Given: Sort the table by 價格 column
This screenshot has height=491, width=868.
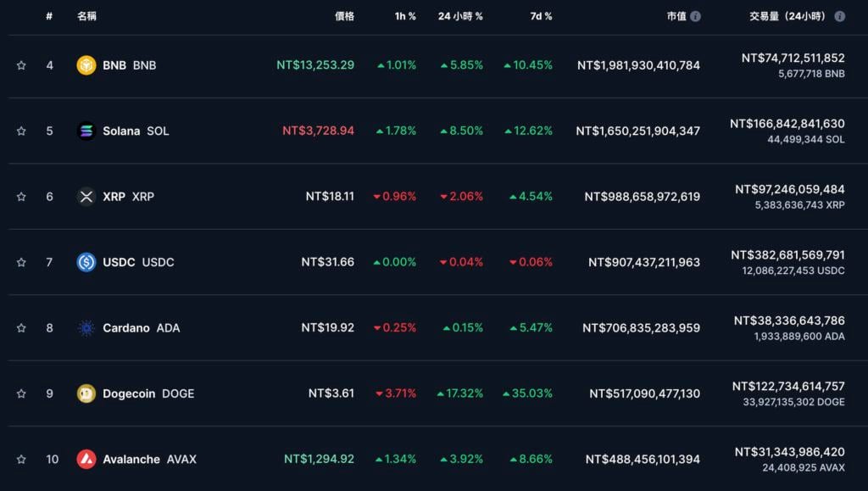Looking at the screenshot, I should click(x=344, y=16).
